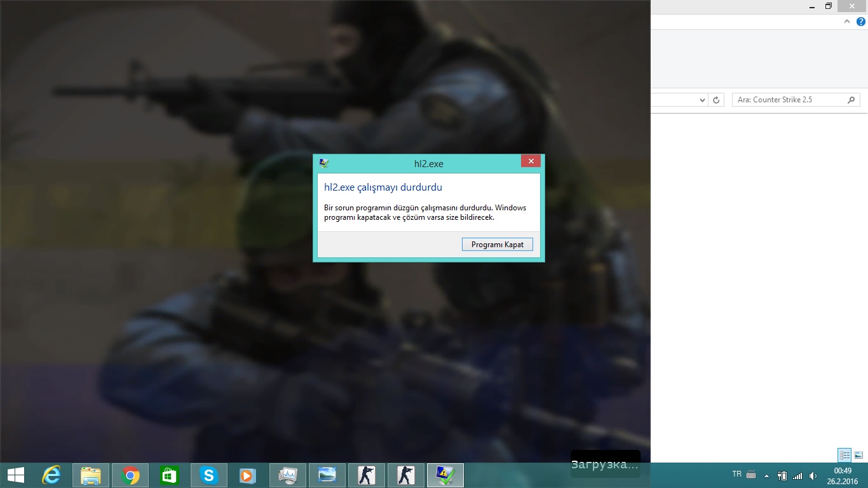Launch Google Chrome from the taskbar

point(130,475)
